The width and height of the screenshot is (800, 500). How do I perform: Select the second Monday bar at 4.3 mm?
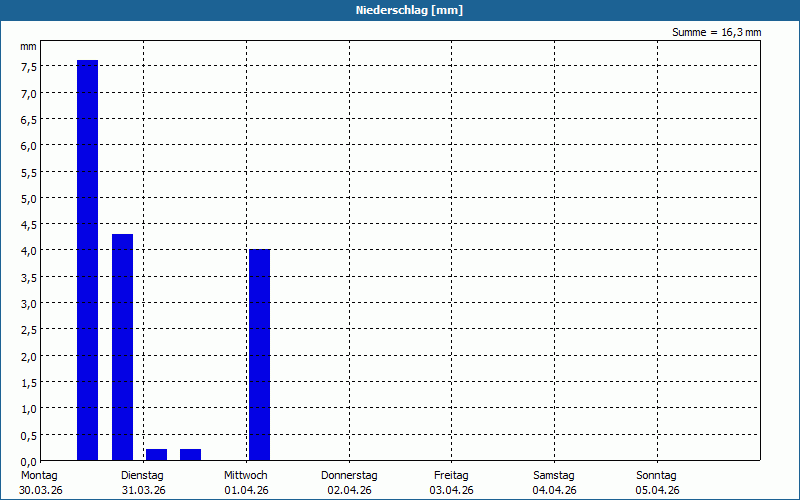(122, 347)
